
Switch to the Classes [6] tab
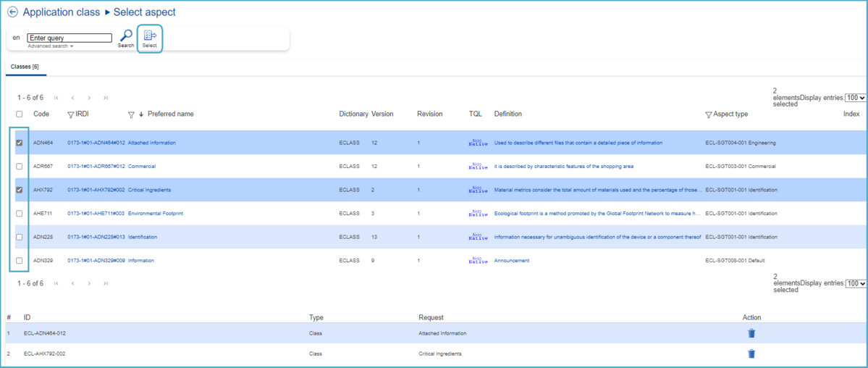point(25,67)
